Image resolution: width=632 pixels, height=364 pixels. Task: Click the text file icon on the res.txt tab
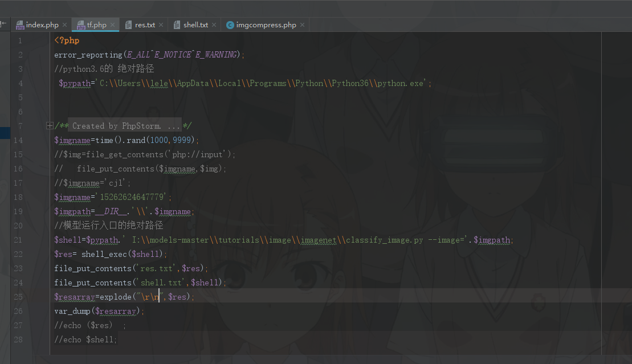[128, 25]
